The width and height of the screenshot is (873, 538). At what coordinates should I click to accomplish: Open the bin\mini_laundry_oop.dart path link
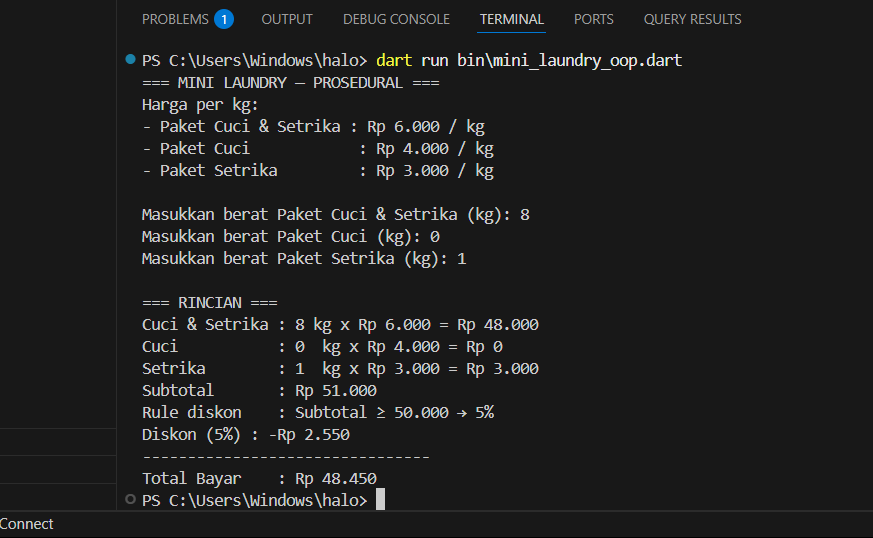tap(569, 61)
